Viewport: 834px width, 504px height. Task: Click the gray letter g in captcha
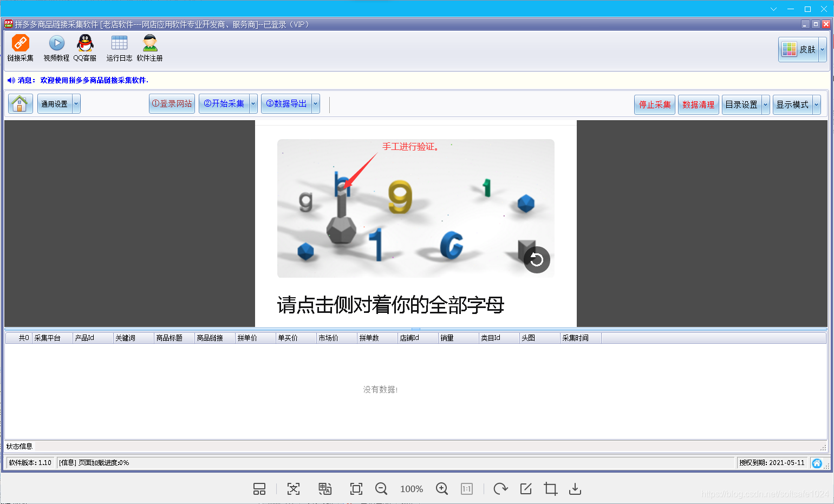point(306,201)
